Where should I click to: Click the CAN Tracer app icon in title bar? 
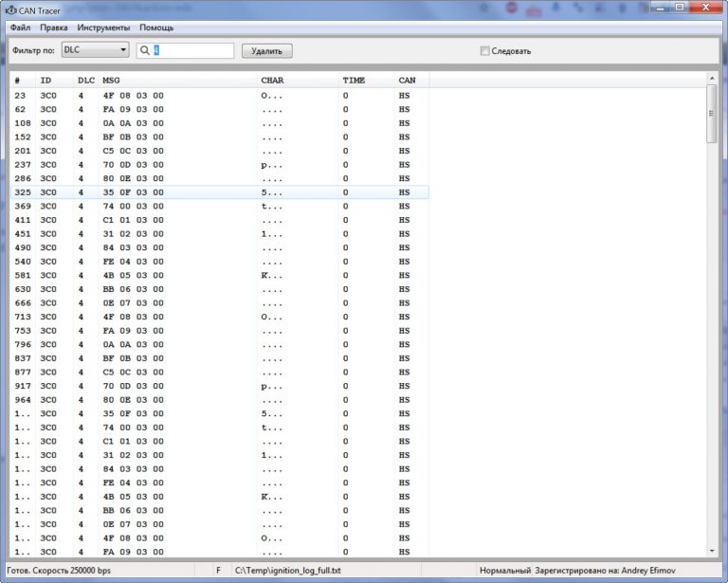(x=11, y=10)
